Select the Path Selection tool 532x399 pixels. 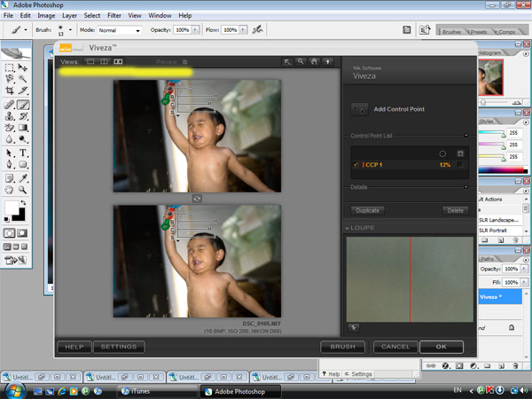(x=9, y=153)
